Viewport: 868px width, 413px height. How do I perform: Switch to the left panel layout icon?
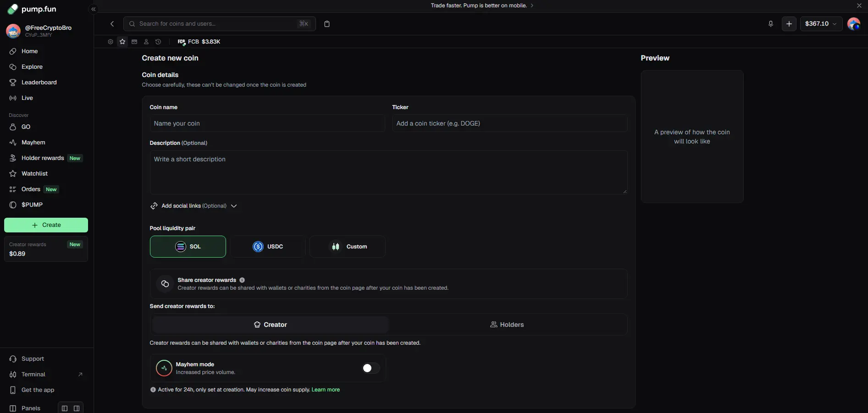(65, 408)
